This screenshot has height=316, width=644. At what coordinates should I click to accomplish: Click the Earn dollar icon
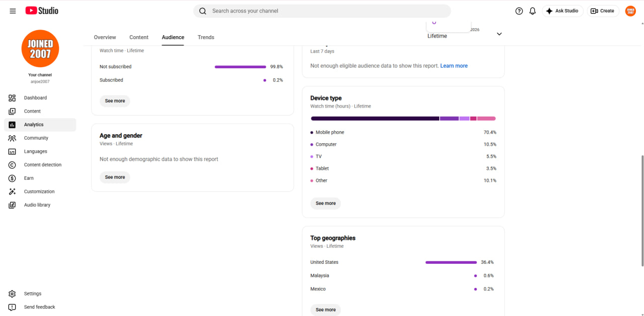click(x=13, y=178)
